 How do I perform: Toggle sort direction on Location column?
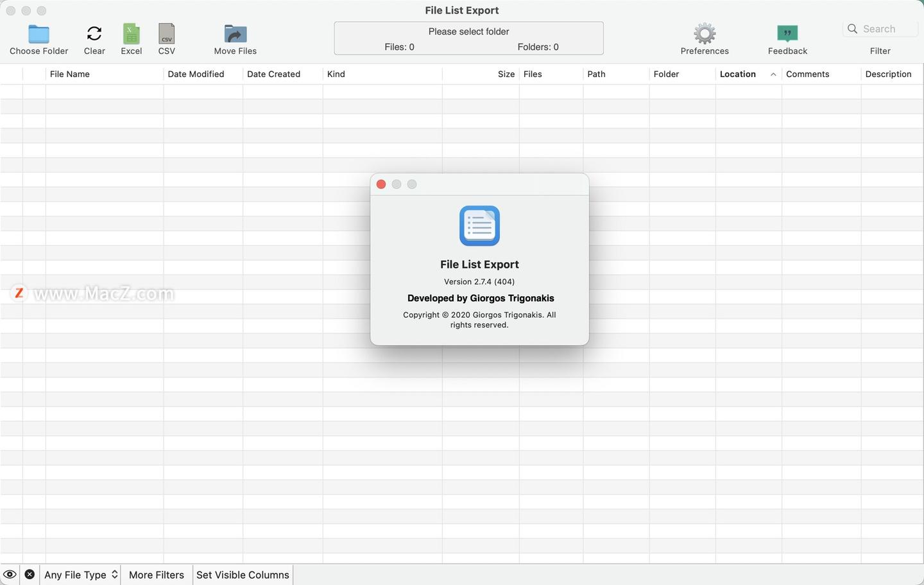point(737,74)
